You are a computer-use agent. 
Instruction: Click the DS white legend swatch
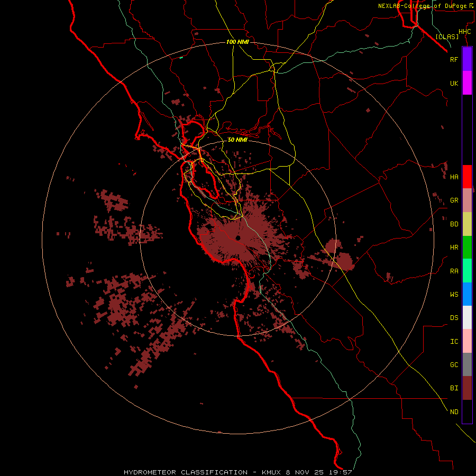[467, 317]
